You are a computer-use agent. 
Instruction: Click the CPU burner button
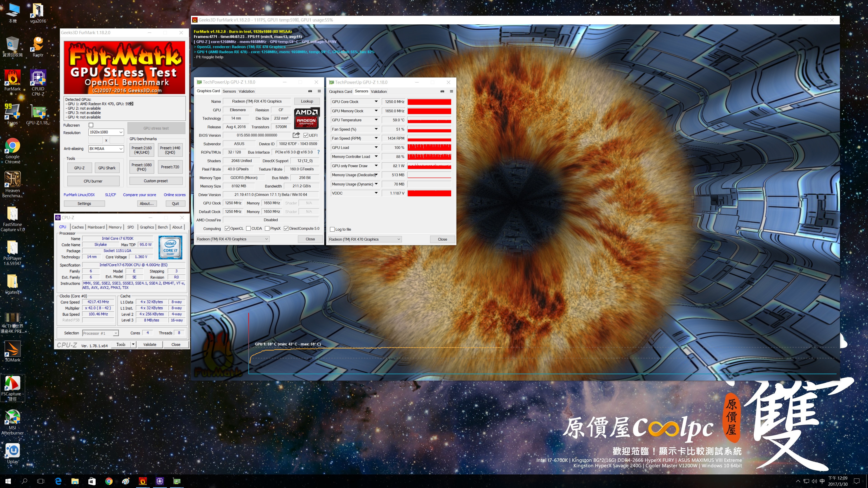pyautogui.click(x=93, y=181)
